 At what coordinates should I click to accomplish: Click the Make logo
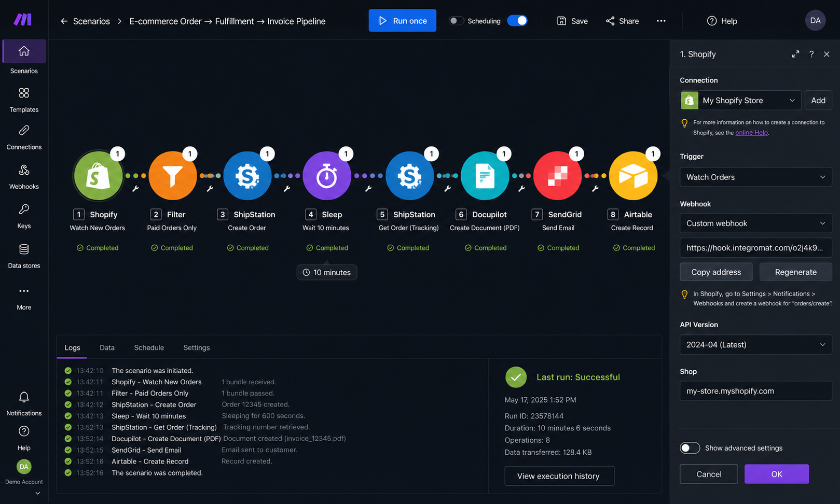coord(22,20)
